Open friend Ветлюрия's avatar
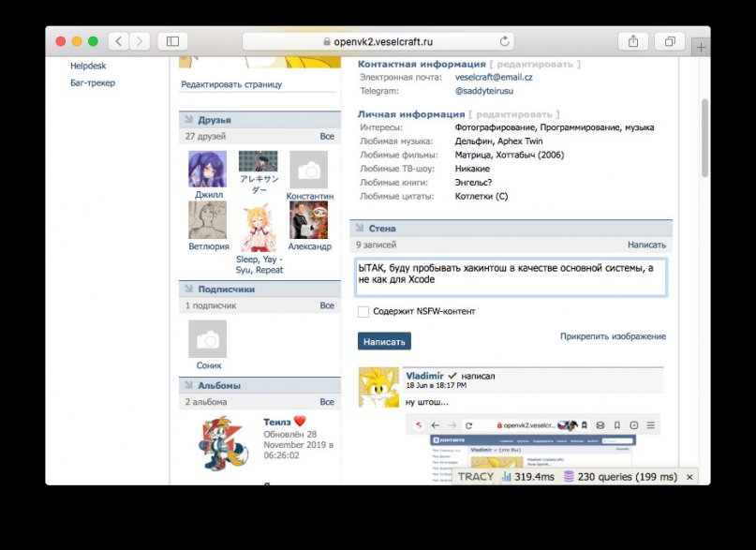Image resolution: width=756 pixels, height=550 pixels. (207, 220)
